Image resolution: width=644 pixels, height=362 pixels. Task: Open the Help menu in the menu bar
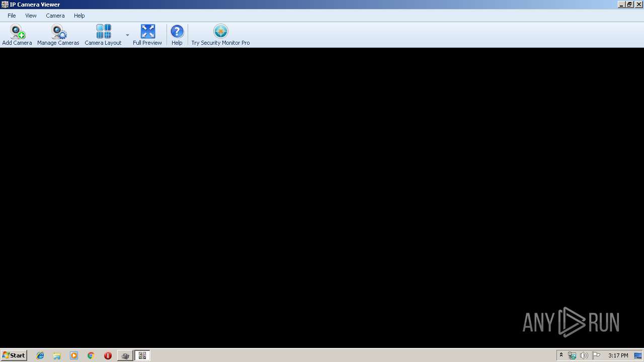(79, 16)
